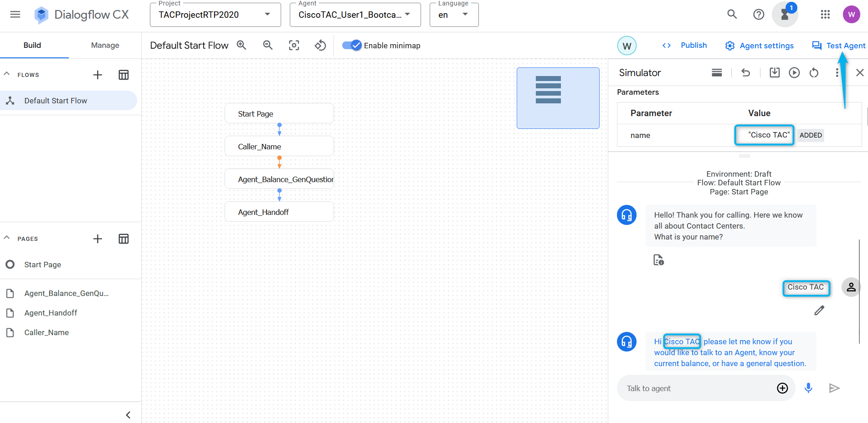Image resolution: width=868 pixels, height=423 pixels.
Task: Select the Agent_Handoff node on canvas
Action: (279, 212)
